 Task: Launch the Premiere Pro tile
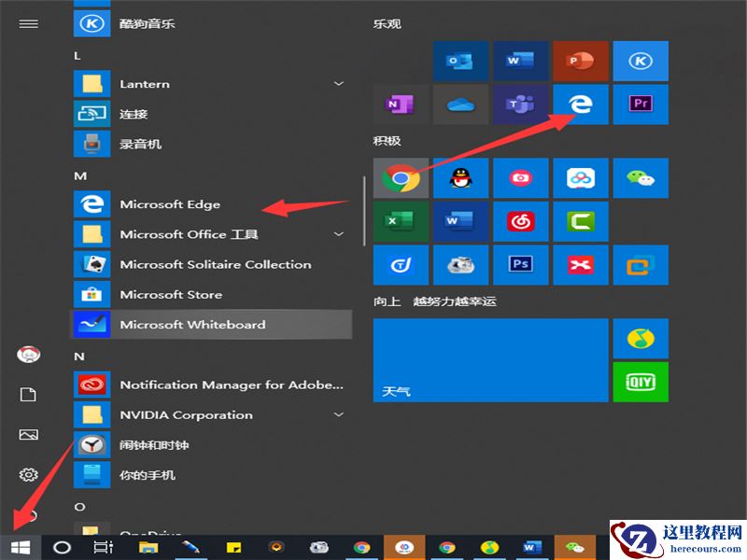[x=641, y=105]
